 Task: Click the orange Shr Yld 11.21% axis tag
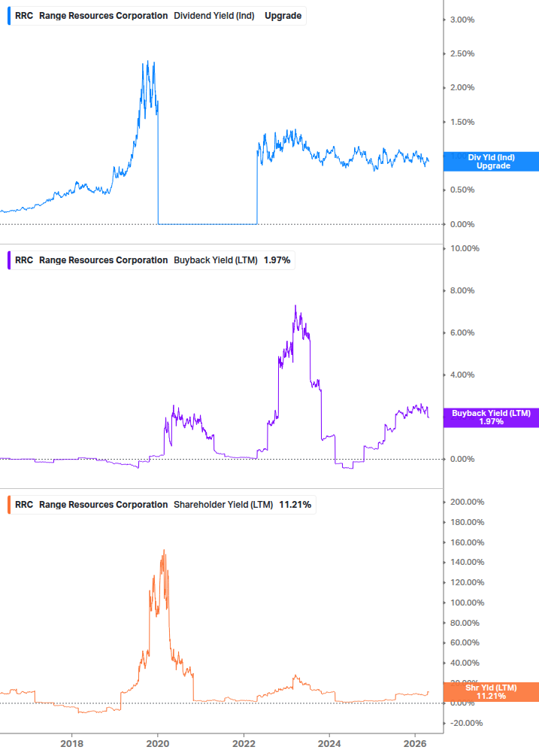pyautogui.click(x=491, y=692)
